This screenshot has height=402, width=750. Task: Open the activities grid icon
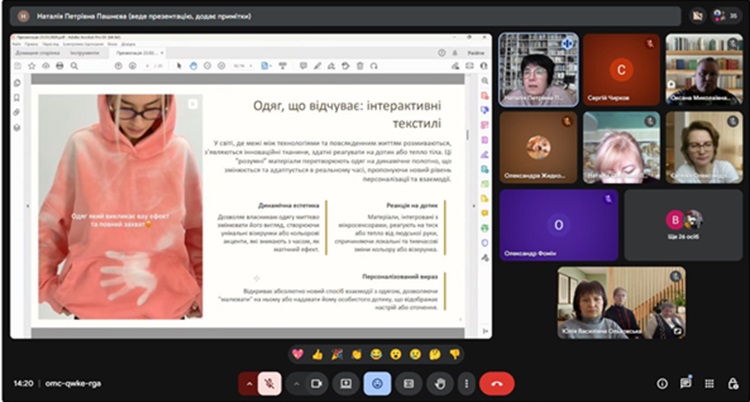(709, 383)
